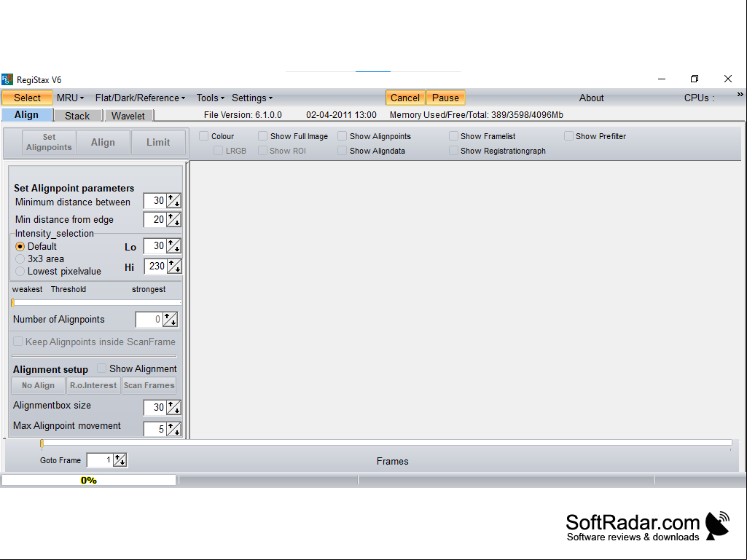The width and height of the screenshot is (747, 560).
Task: Click the Alignmentbox size value field
Action: [155, 408]
